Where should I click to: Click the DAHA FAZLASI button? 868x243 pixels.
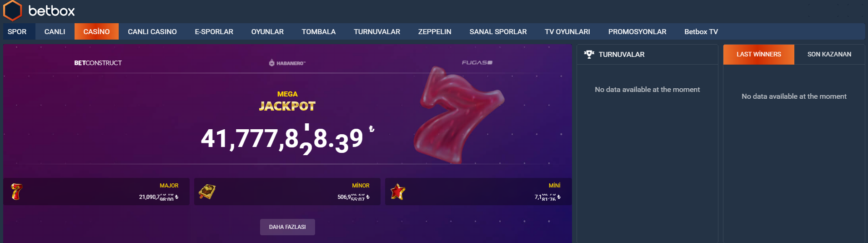287,227
